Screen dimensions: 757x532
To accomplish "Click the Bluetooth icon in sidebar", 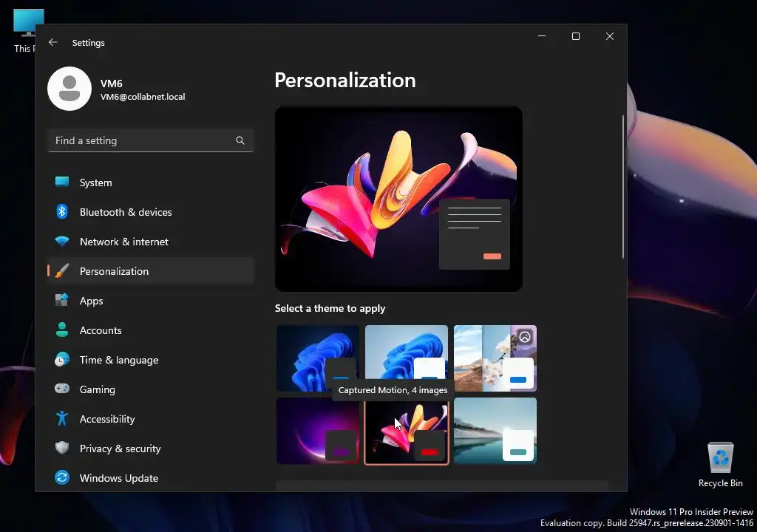I will point(62,211).
